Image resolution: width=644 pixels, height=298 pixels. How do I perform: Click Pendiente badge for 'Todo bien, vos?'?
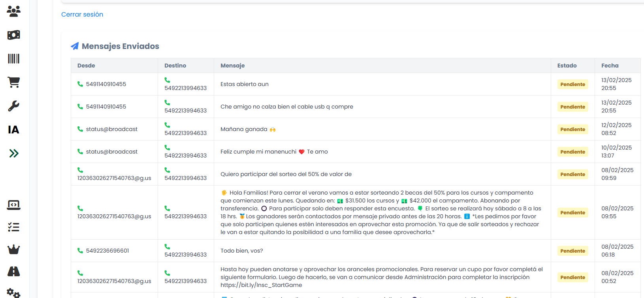coord(572,251)
